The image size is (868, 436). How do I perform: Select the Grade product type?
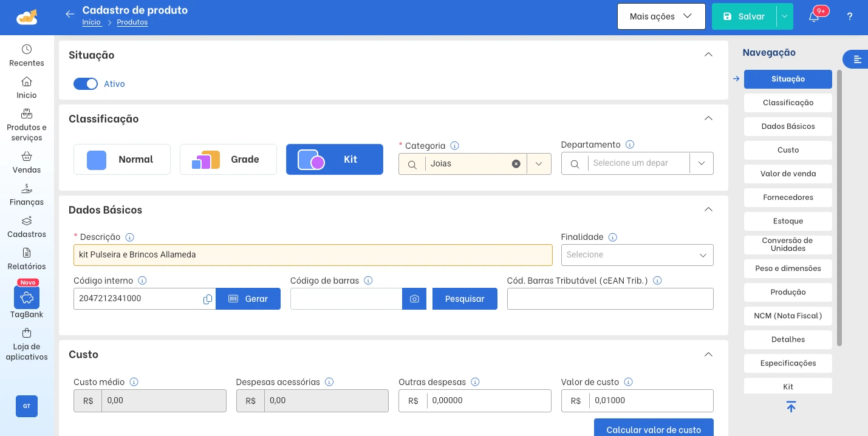(228, 159)
